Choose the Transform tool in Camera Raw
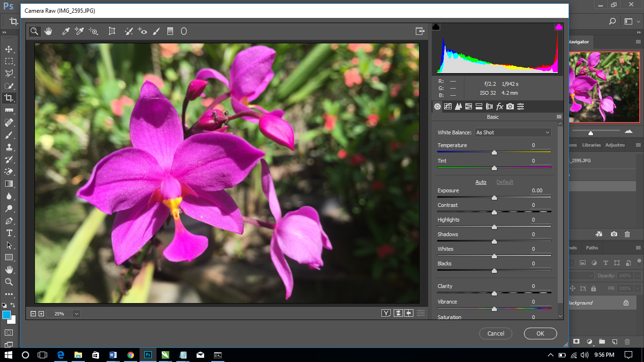 [x=112, y=31]
